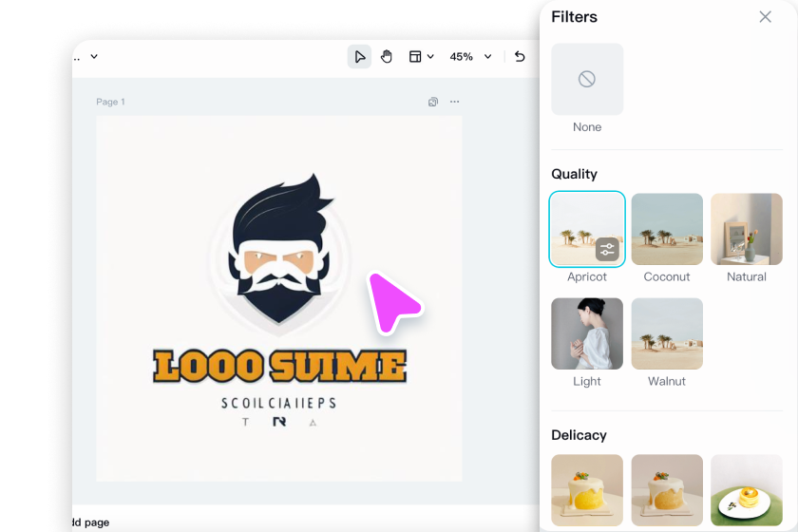
Task: Expand the layout tool dropdown arrow
Action: tap(430, 56)
